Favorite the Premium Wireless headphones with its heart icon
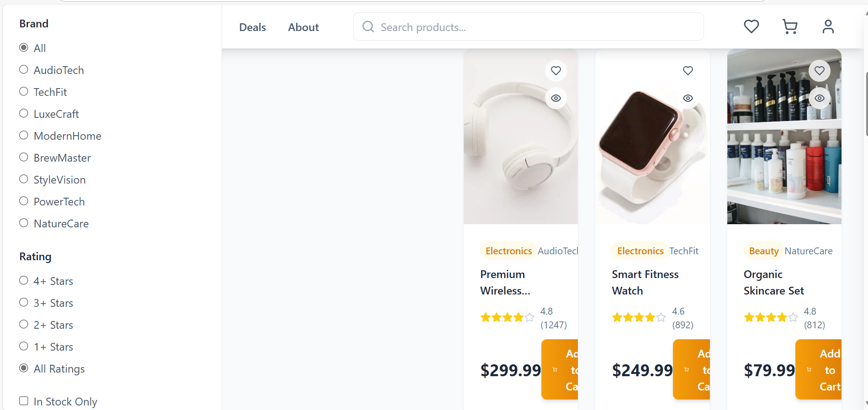 (x=556, y=71)
